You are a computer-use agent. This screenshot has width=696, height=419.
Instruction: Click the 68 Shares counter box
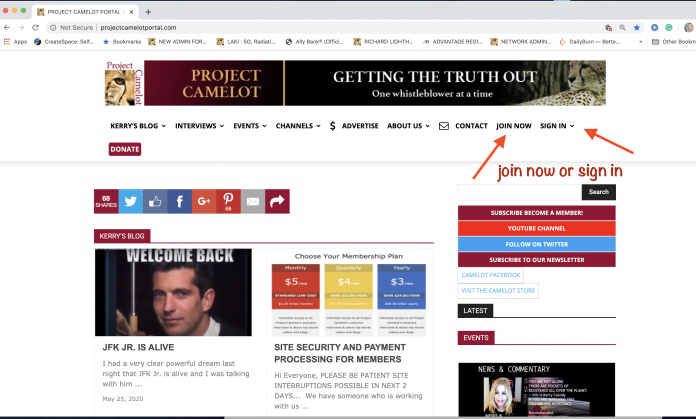(x=106, y=202)
